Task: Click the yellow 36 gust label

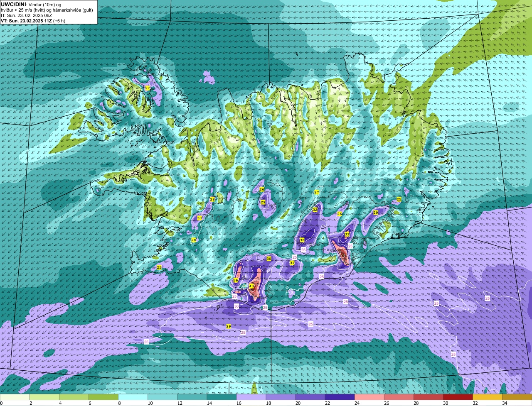Action: pyautogui.click(x=236, y=281)
